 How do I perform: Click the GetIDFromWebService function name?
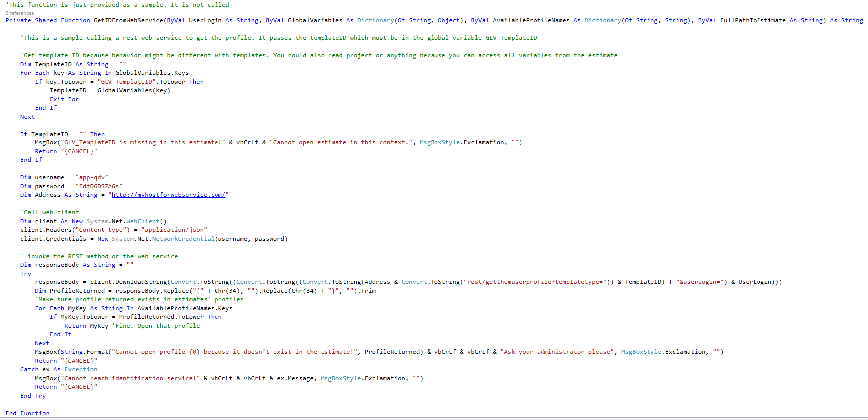click(128, 20)
